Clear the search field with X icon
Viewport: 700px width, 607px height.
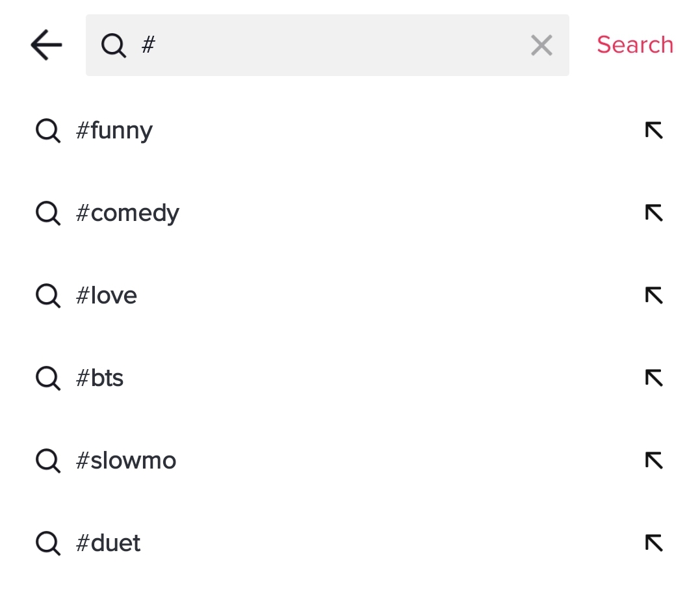pyautogui.click(x=541, y=45)
